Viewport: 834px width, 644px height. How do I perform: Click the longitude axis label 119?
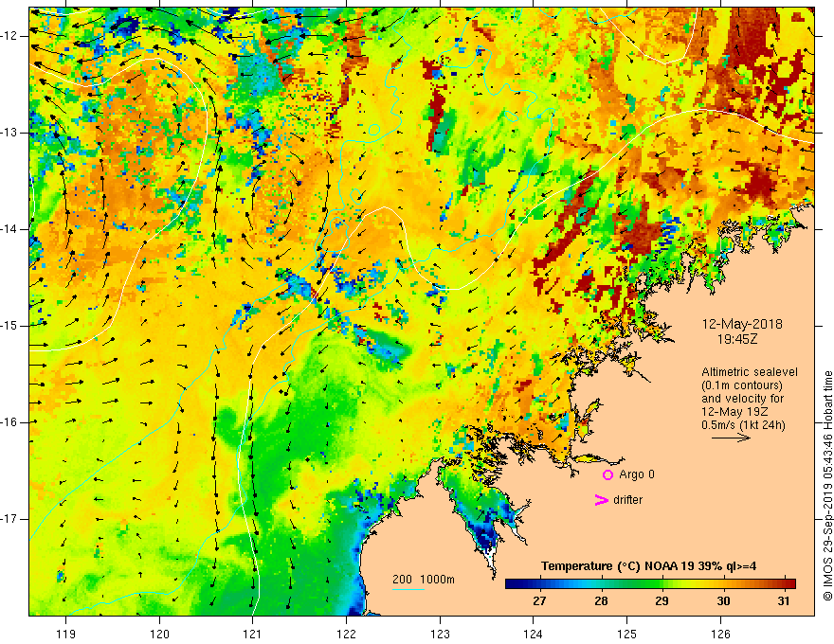point(66,634)
